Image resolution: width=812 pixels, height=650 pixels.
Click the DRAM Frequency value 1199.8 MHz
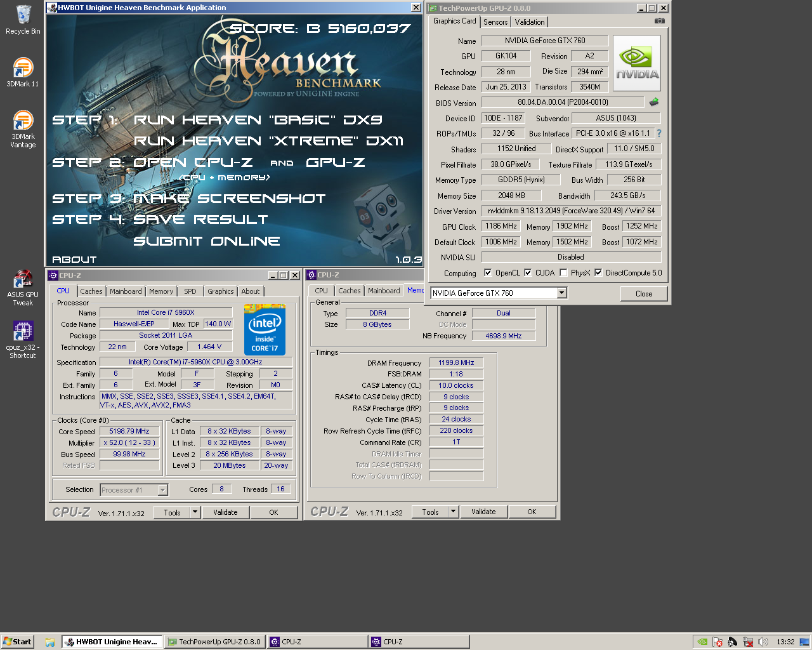456,363
